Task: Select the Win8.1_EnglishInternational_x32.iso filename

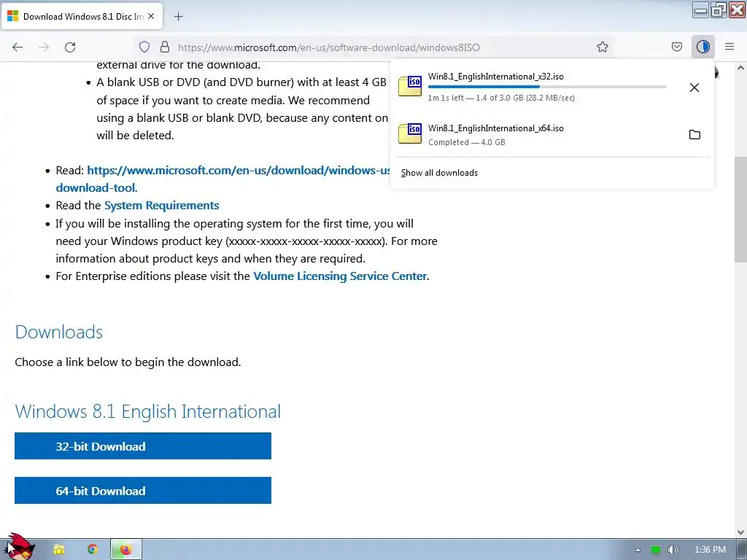Action: pyautogui.click(x=495, y=76)
